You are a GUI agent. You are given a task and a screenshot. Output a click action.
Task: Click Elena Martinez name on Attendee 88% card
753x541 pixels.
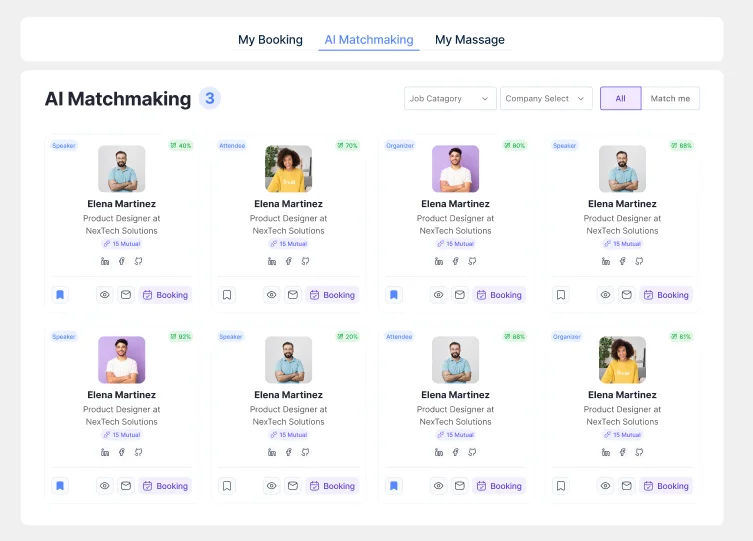[x=455, y=395]
